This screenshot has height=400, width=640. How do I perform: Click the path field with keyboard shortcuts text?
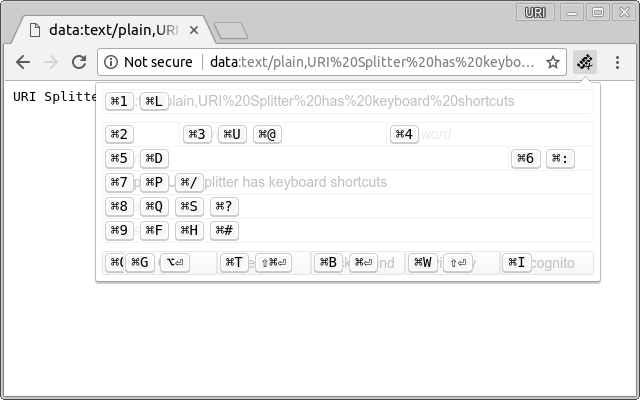click(348, 182)
